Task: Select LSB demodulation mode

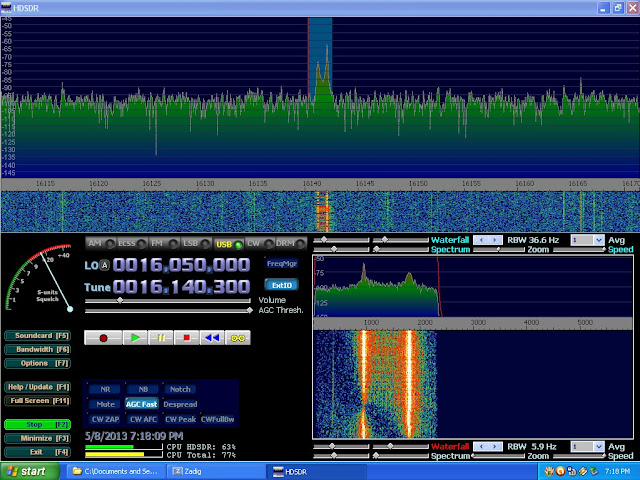Action: coord(187,243)
